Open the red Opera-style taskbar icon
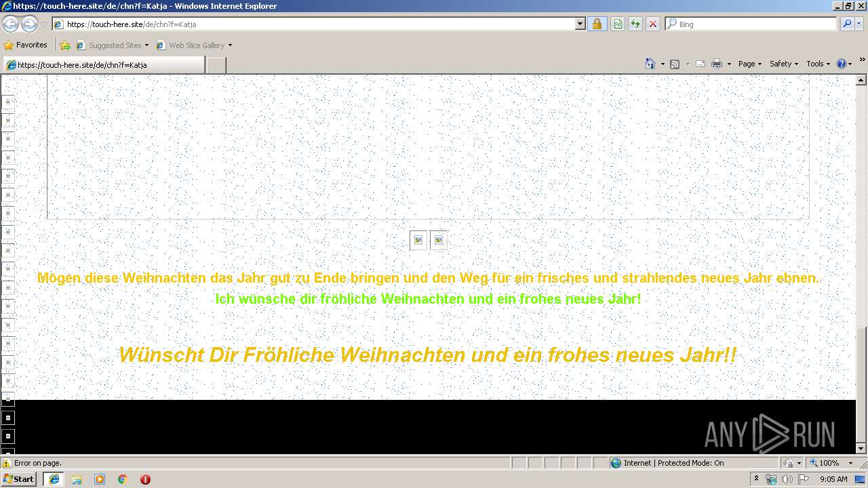Image resolution: width=868 pixels, height=488 pixels. coord(145,479)
